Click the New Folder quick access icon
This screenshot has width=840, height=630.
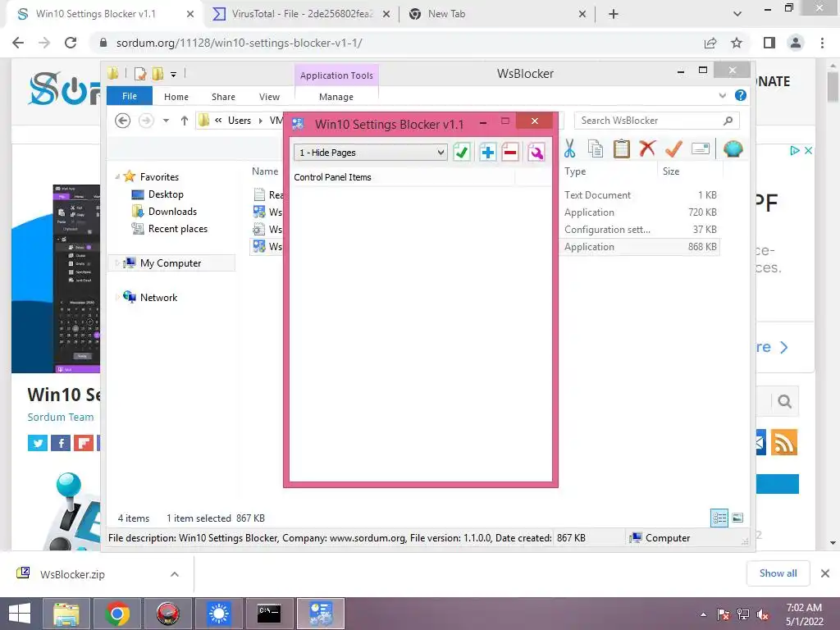(x=157, y=73)
